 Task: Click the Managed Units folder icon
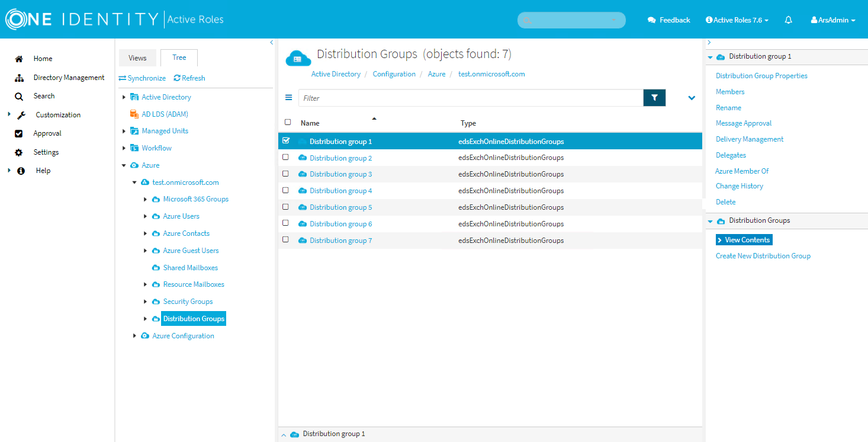(x=134, y=131)
